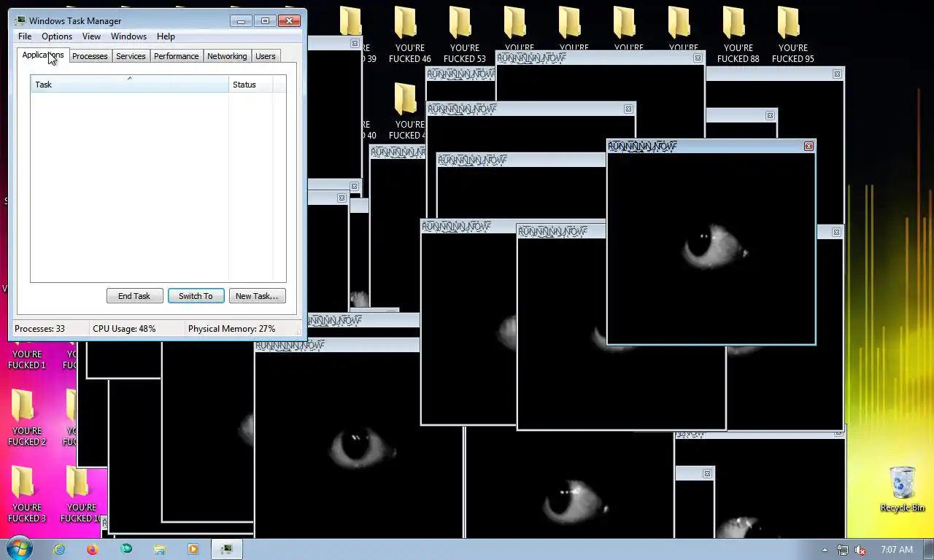Image resolution: width=934 pixels, height=560 pixels.
Task: Open the Windows Start menu orb
Action: (19, 549)
